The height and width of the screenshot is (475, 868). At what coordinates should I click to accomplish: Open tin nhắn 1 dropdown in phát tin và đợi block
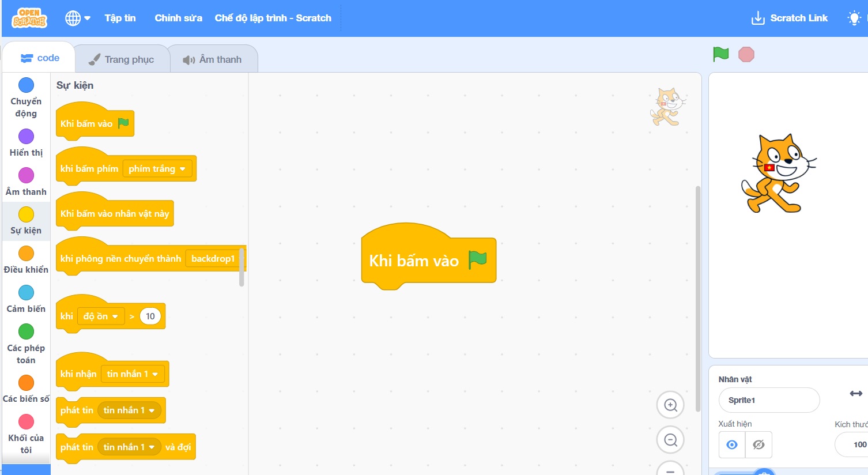129,447
